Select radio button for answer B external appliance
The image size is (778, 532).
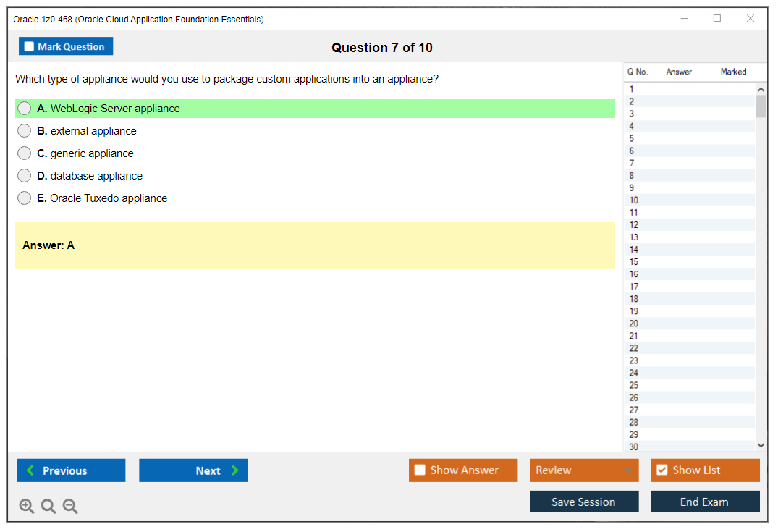tap(24, 131)
